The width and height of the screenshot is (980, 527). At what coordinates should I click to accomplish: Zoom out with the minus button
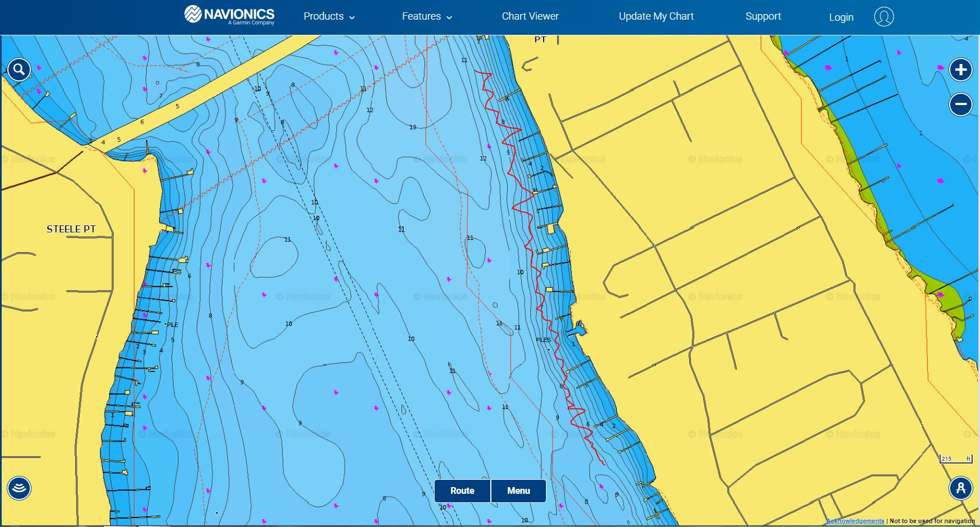pos(961,104)
